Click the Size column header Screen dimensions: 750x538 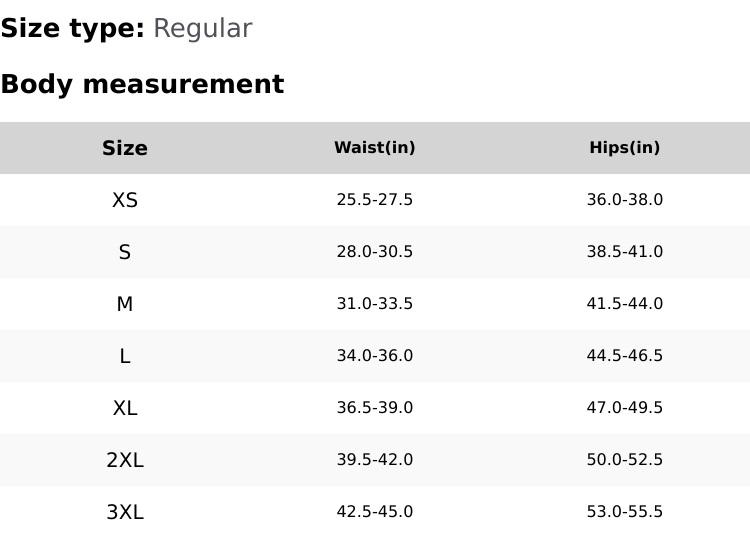(x=125, y=148)
